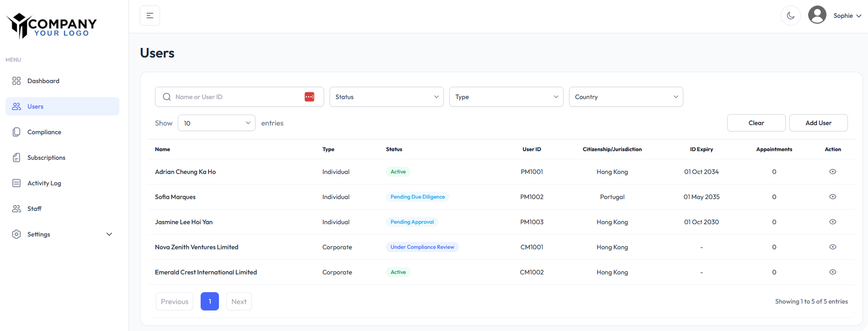Image resolution: width=868 pixels, height=331 pixels.
Task: Click the Previous pagination button
Action: click(175, 301)
